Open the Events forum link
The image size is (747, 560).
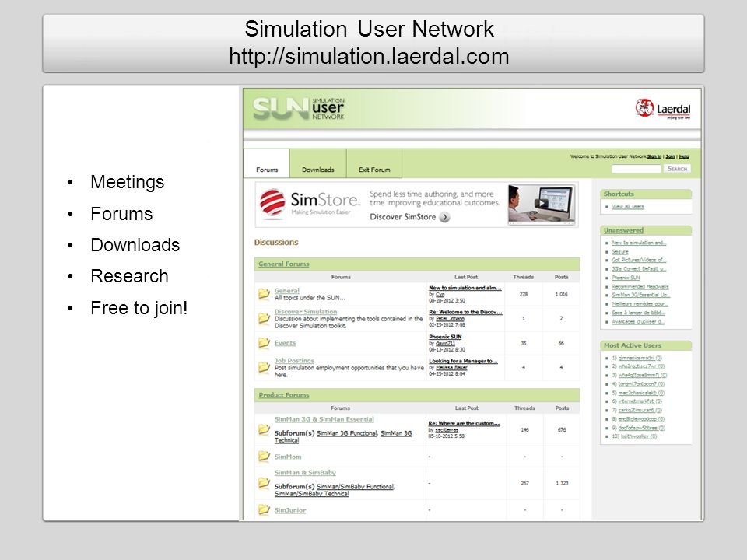(285, 343)
